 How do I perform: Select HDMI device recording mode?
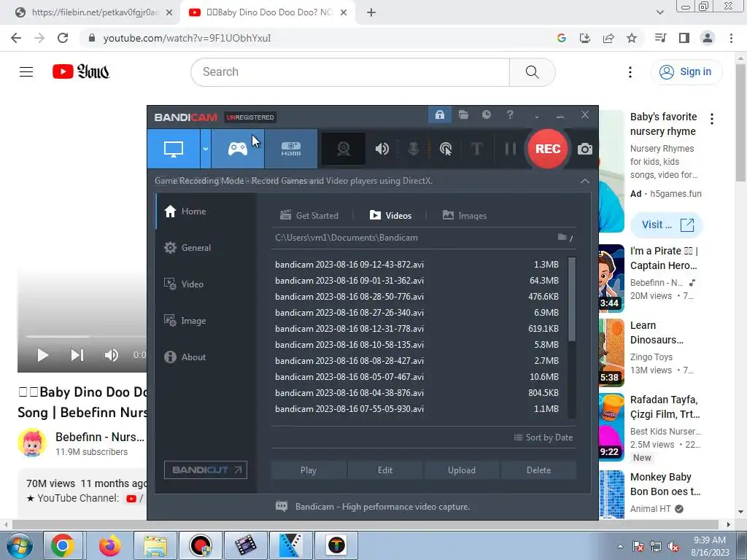[290, 149]
